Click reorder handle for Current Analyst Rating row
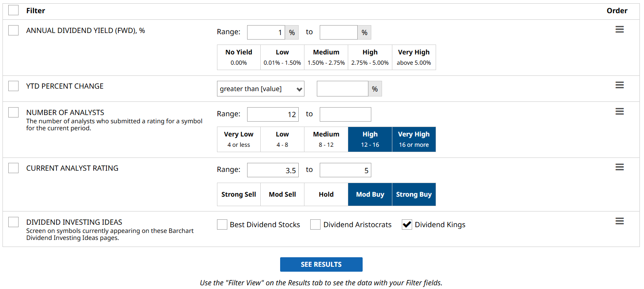This screenshot has height=289, width=644. [619, 167]
